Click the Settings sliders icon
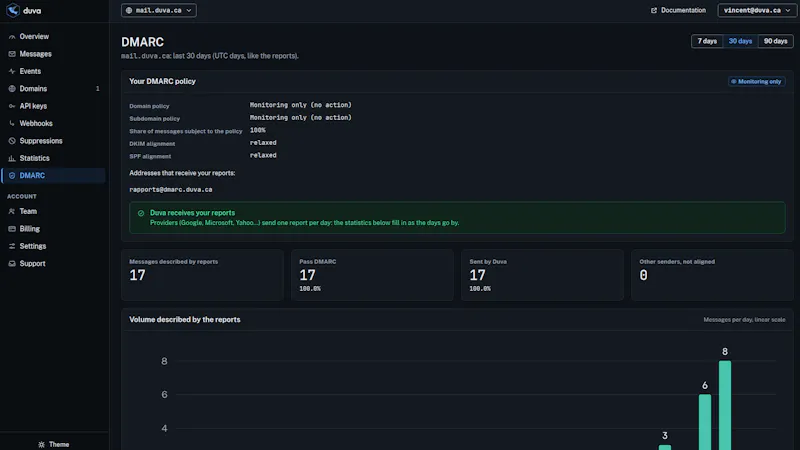Viewport: 800px width, 450px height. pos(12,246)
